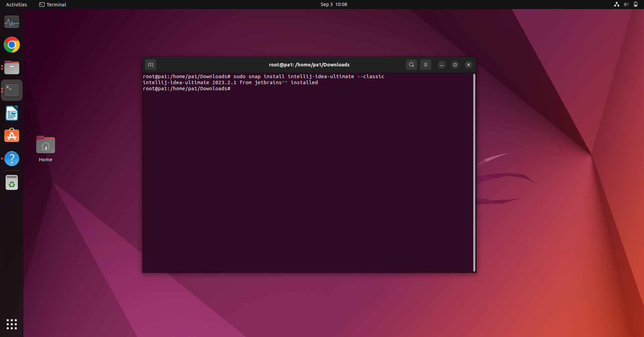The height and width of the screenshot is (337, 644).
Task: Open the Files manager in dock
Action: (12, 67)
